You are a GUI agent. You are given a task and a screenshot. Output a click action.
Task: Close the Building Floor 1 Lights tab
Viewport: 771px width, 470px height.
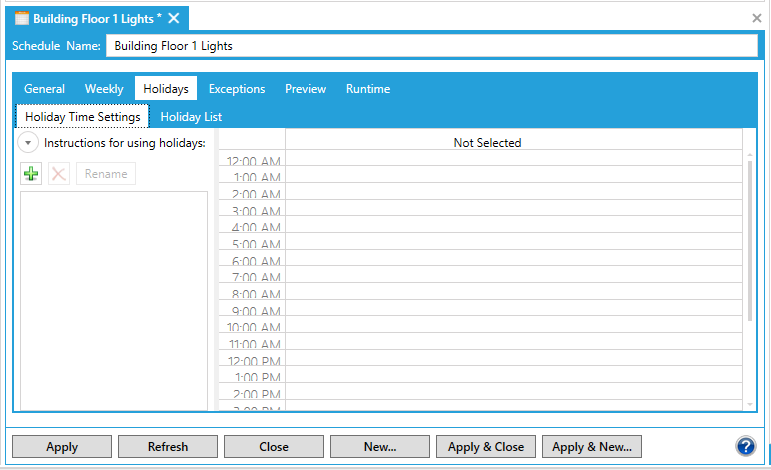pyautogui.click(x=174, y=18)
